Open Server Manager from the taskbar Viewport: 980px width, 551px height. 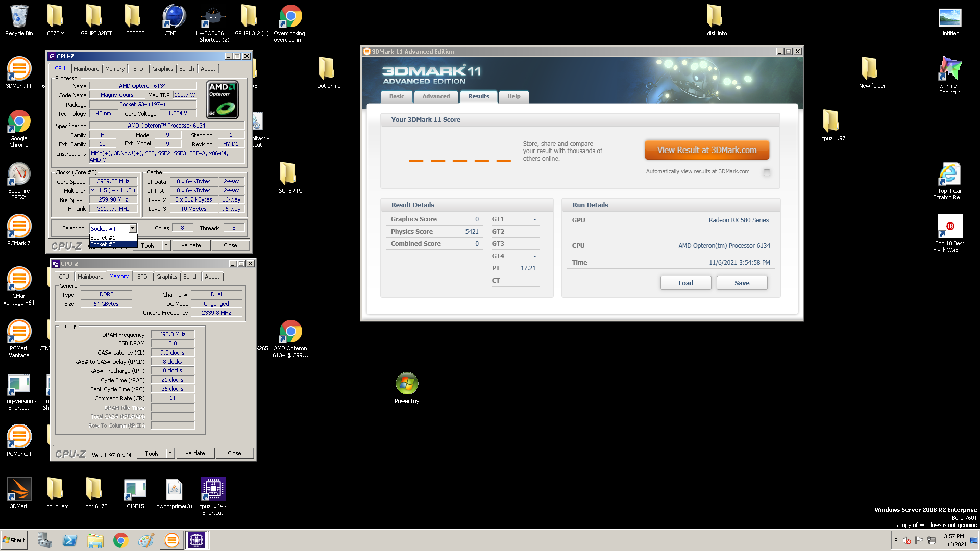45,540
